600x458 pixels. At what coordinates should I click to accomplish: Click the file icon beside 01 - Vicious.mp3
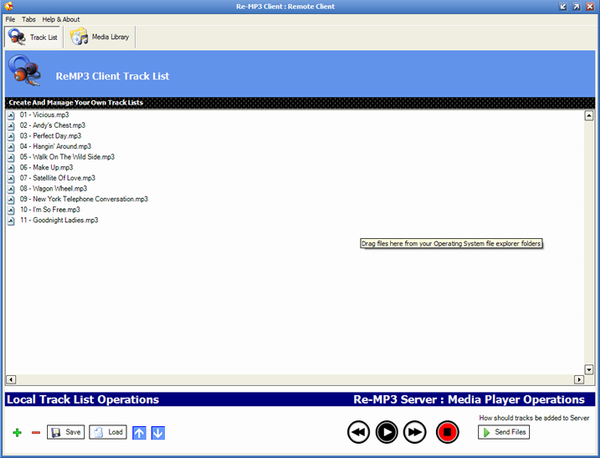click(x=11, y=115)
